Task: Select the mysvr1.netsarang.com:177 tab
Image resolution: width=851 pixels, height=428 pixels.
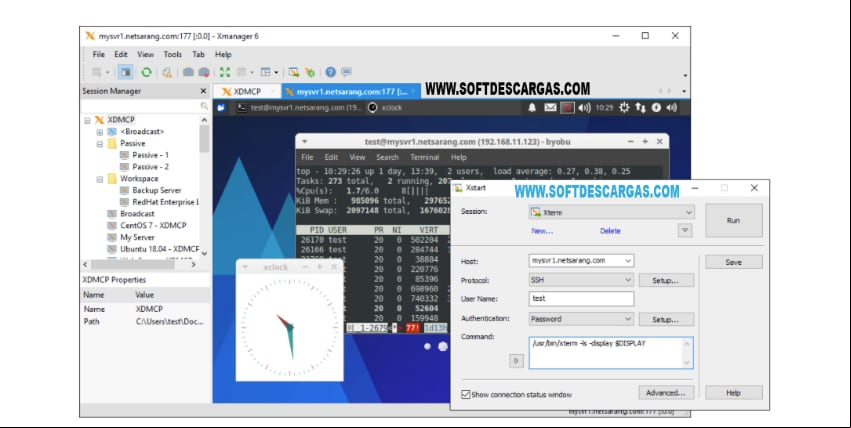Action: tap(351, 92)
